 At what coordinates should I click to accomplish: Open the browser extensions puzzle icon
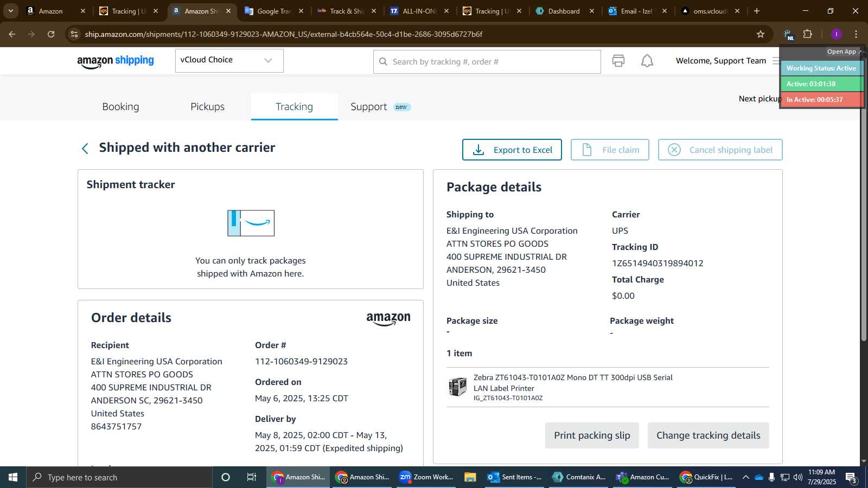click(x=808, y=34)
